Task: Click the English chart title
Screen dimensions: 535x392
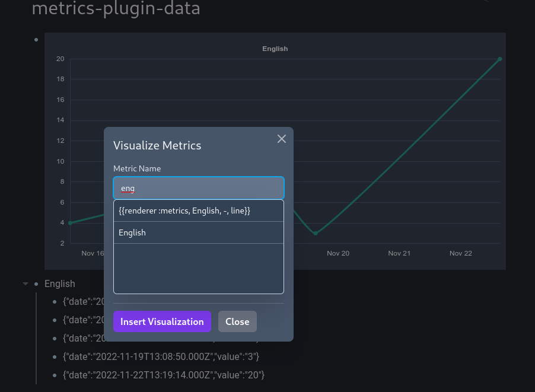Action: pyautogui.click(x=275, y=49)
